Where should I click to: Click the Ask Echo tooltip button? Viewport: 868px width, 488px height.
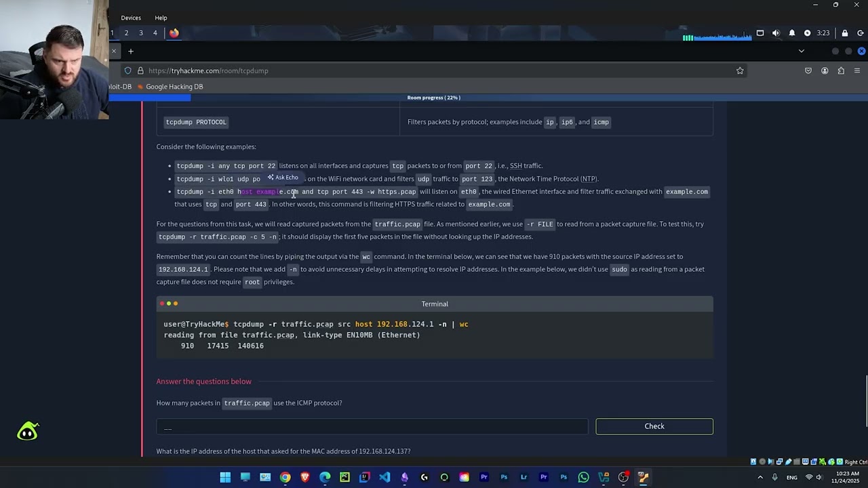pos(283,178)
